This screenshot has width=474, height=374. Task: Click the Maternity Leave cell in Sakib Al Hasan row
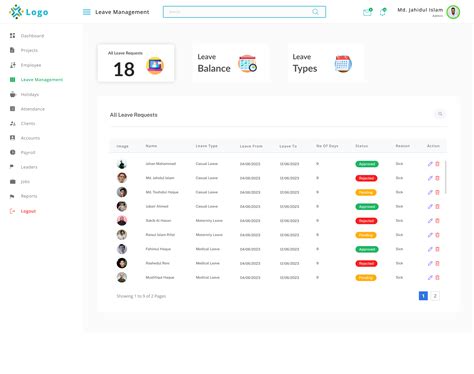click(209, 221)
